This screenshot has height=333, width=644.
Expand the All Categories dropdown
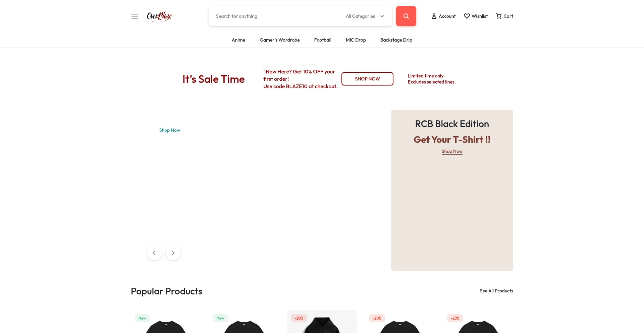pyautogui.click(x=365, y=16)
